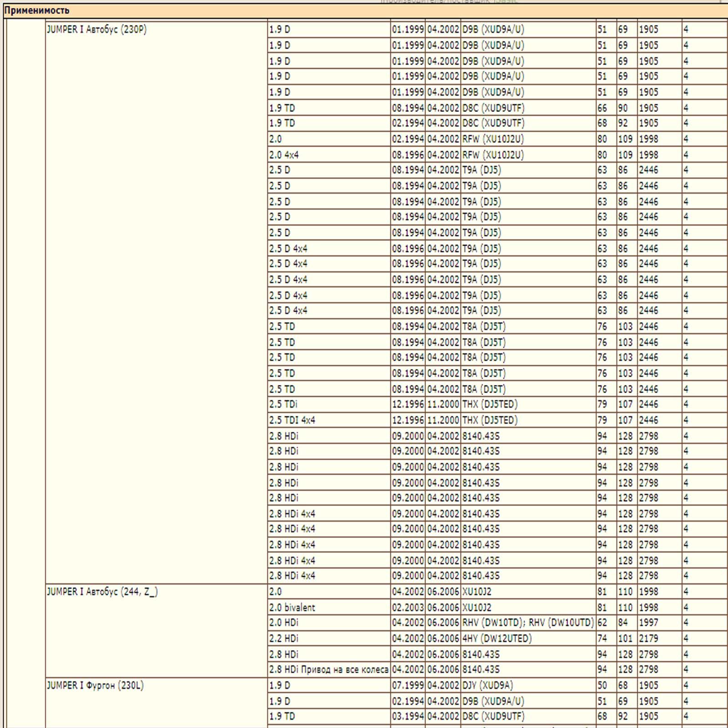Click 107 in the 2.5 TDI 4x4 row

pos(627,420)
